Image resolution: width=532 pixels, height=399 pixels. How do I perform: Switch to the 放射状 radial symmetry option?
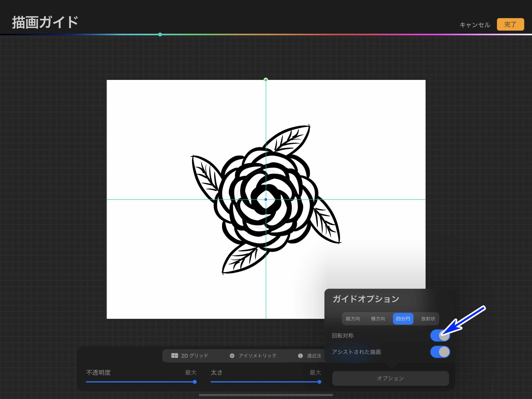[x=428, y=318]
